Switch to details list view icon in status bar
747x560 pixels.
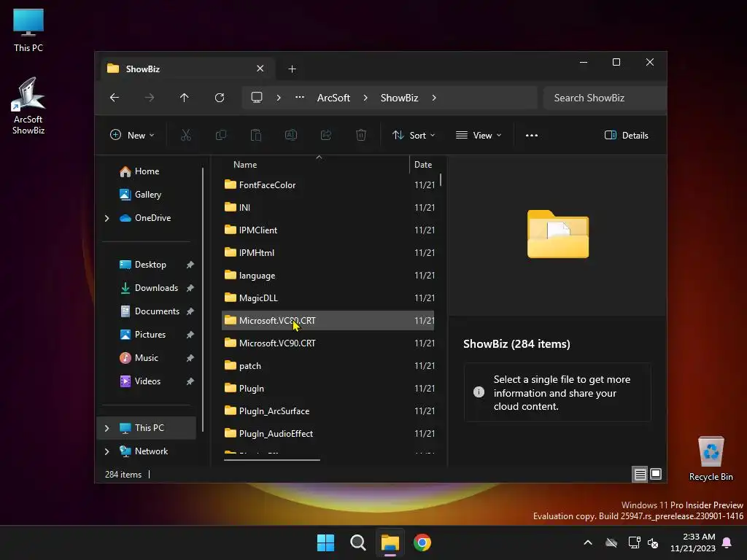coord(640,474)
